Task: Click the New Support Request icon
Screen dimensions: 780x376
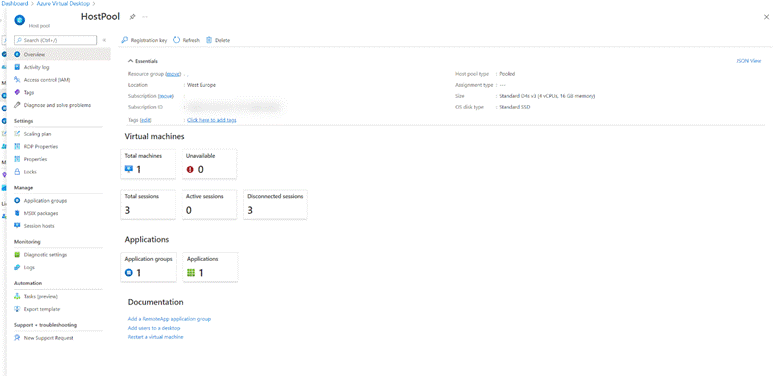Action: [17, 338]
